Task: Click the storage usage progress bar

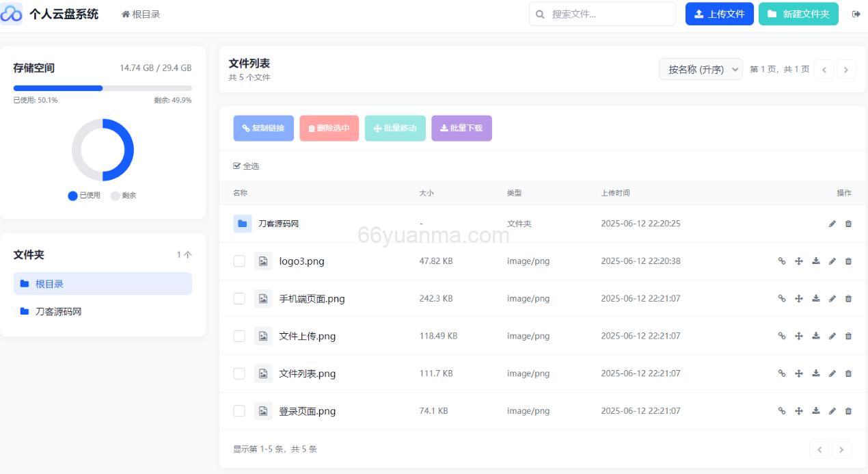Action: (x=103, y=88)
